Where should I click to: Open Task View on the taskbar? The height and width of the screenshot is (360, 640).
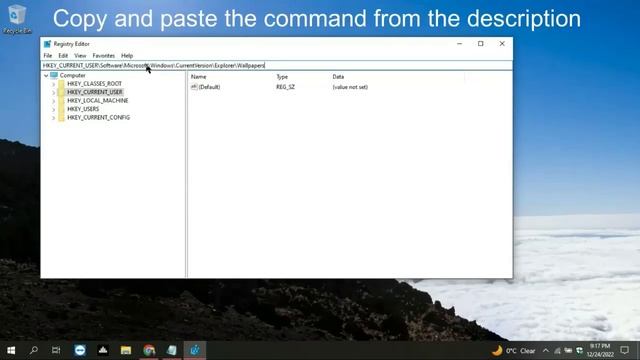click(x=56, y=350)
